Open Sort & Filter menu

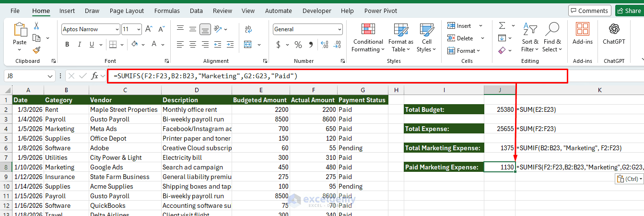pyautogui.click(x=530, y=38)
